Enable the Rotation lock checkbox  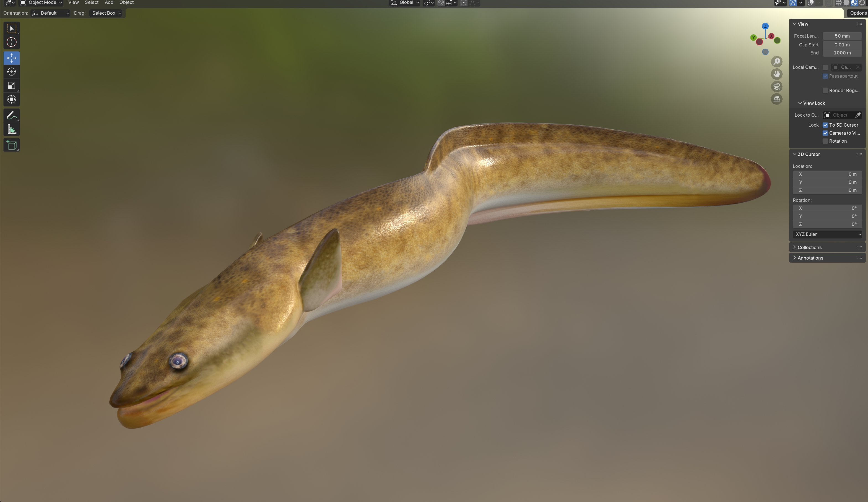coord(825,141)
